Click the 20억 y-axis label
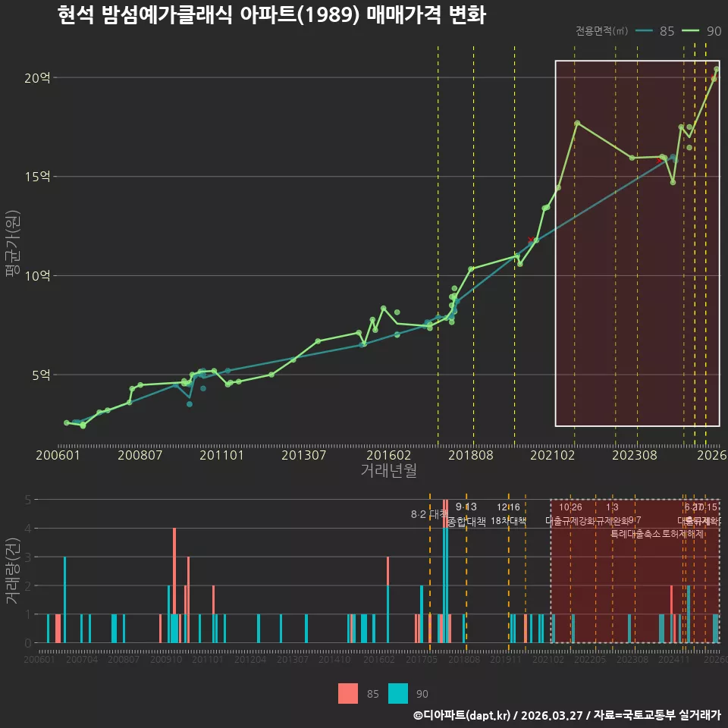The image size is (728, 728). 37,77
